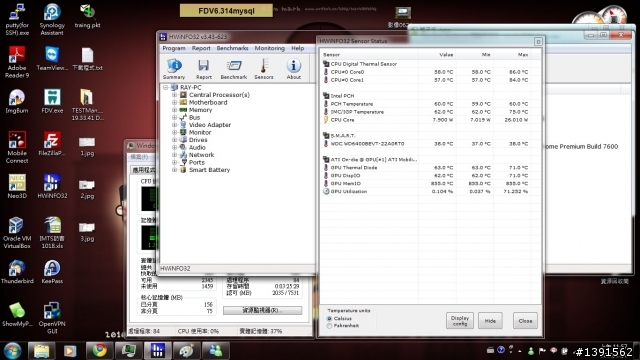Open the Adobe Reader 9 desktop icon

click(17, 61)
